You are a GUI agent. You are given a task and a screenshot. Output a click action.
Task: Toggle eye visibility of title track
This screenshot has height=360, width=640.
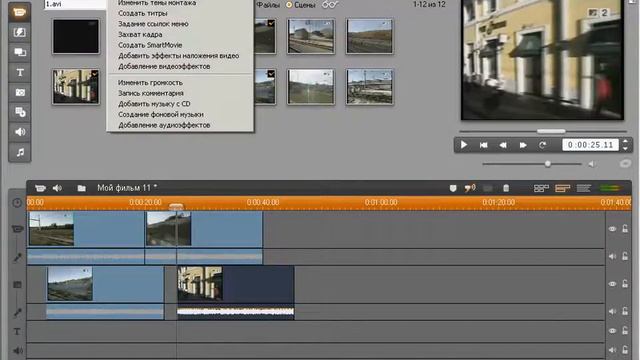click(x=612, y=331)
